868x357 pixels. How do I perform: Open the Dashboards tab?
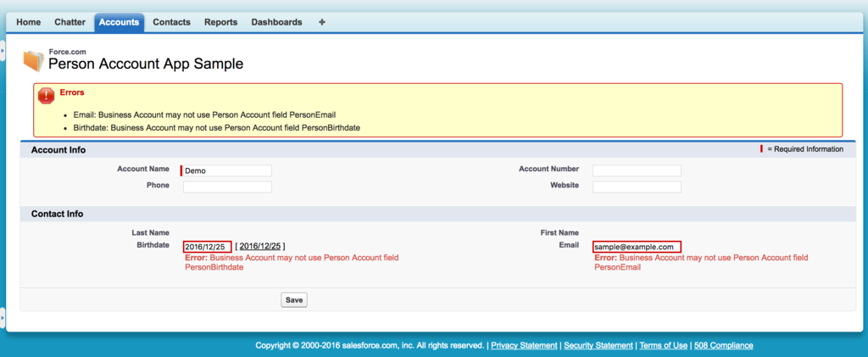(277, 22)
